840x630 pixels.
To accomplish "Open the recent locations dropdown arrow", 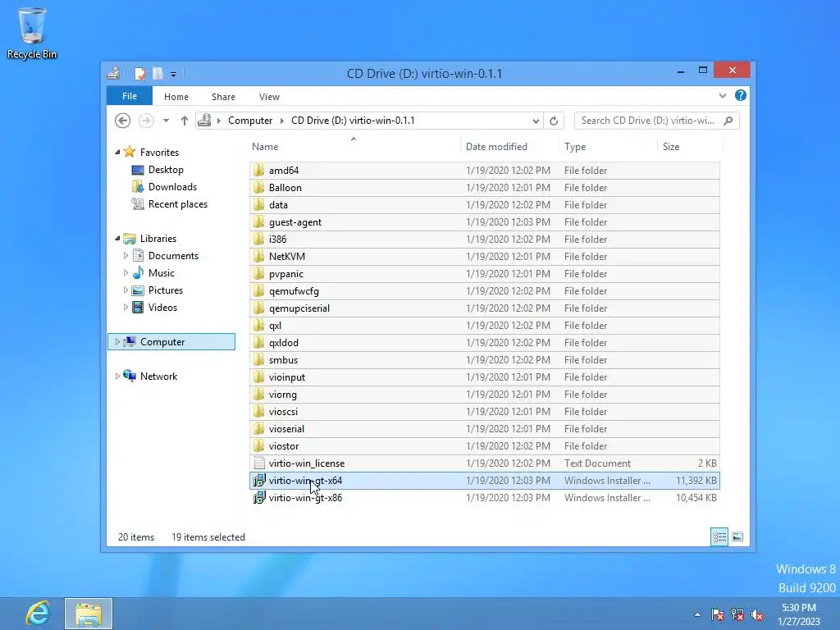I will 166,121.
